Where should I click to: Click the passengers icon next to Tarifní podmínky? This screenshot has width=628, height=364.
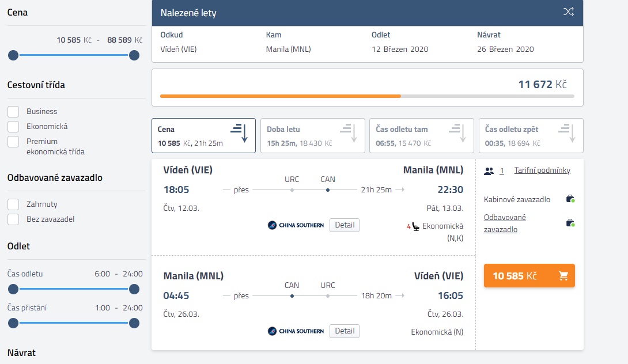[489, 171]
